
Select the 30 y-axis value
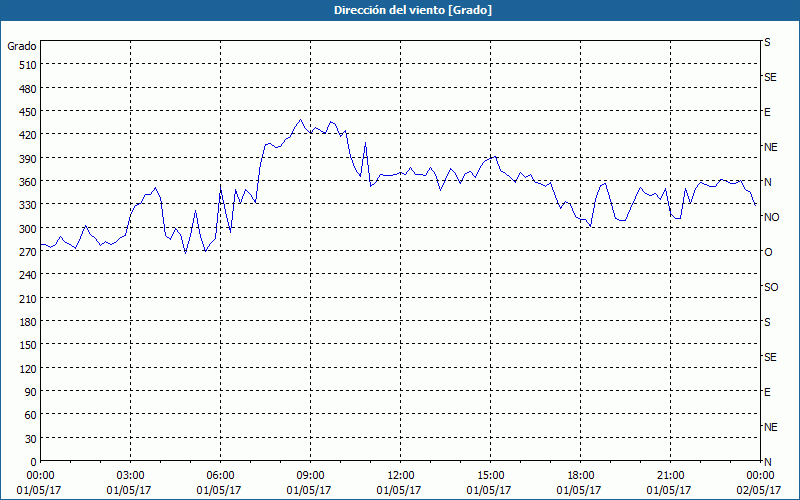point(31,439)
